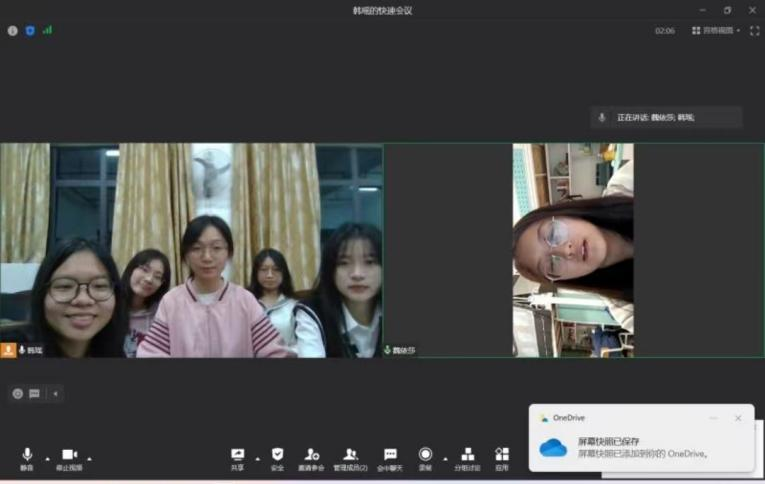The height and width of the screenshot is (484, 765).
Task: Start recording with the Record icon
Action: click(425, 455)
